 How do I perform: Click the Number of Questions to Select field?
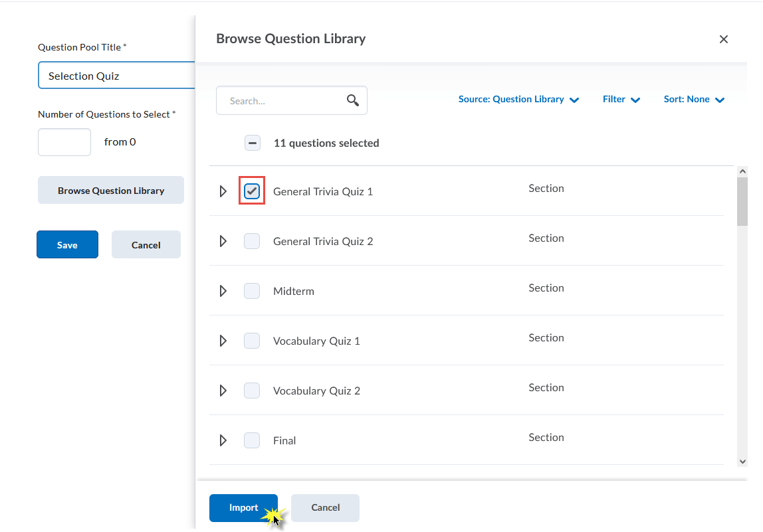click(x=64, y=142)
